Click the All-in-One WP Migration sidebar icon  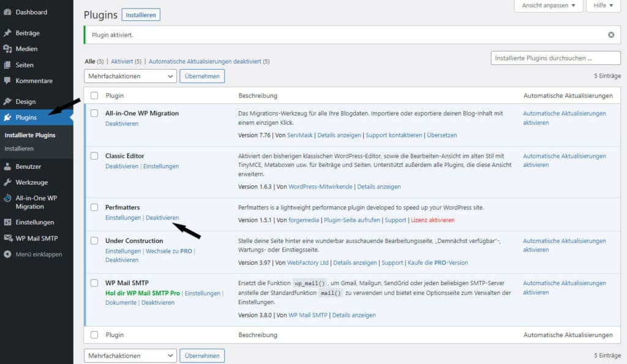(x=7, y=198)
